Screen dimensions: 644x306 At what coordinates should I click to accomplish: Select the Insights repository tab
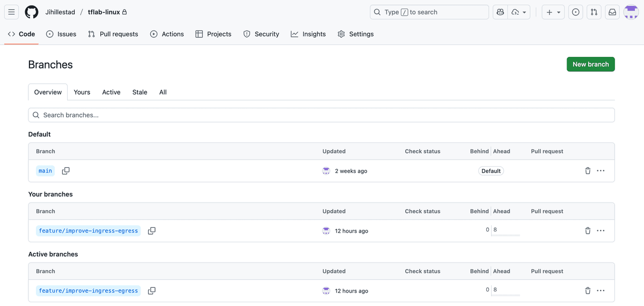pos(308,34)
